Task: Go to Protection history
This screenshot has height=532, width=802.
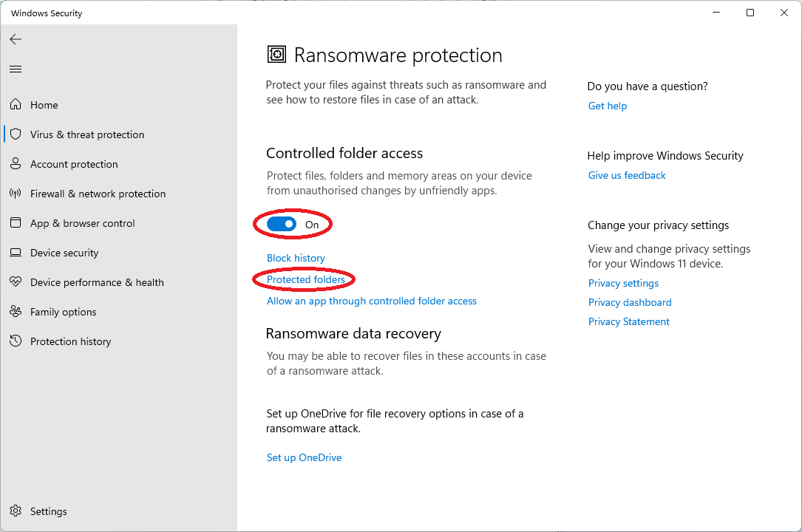Action: click(x=70, y=341)
